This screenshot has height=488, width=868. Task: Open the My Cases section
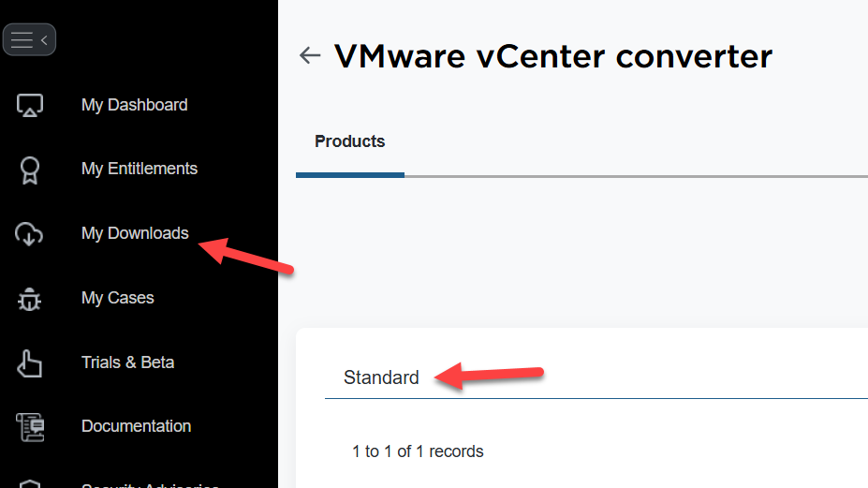[x=117, y=298]
